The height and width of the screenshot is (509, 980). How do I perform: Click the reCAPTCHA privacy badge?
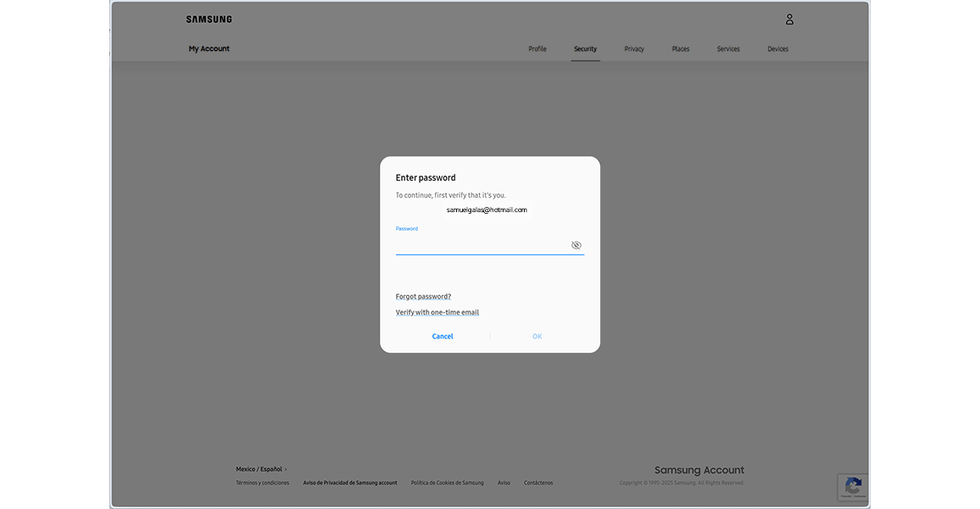tap(853, 487)
